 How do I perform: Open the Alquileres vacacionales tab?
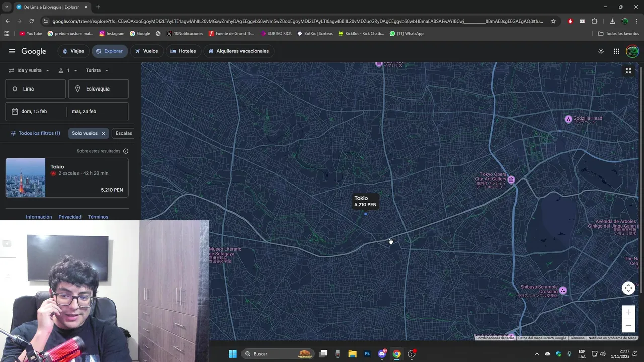[238, 51]
